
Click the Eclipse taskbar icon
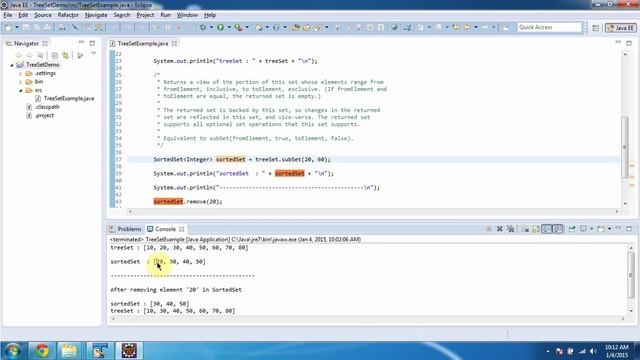[x=129, y=350]
